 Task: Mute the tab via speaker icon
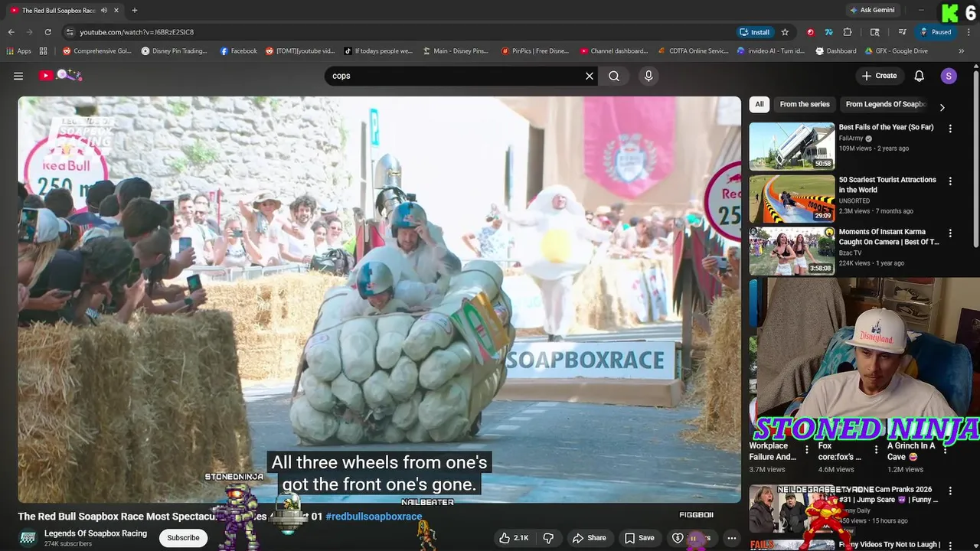[104, 10]
